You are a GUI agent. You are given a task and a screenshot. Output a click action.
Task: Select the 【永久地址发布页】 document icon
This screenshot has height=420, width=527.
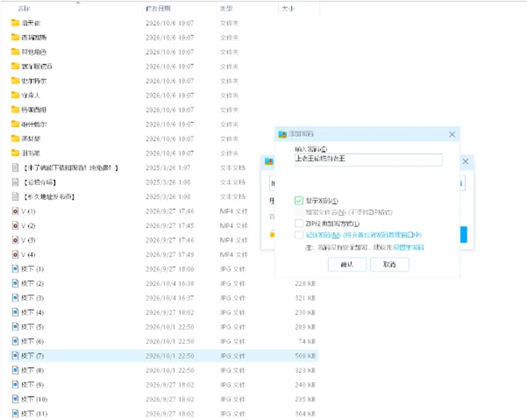15,197
